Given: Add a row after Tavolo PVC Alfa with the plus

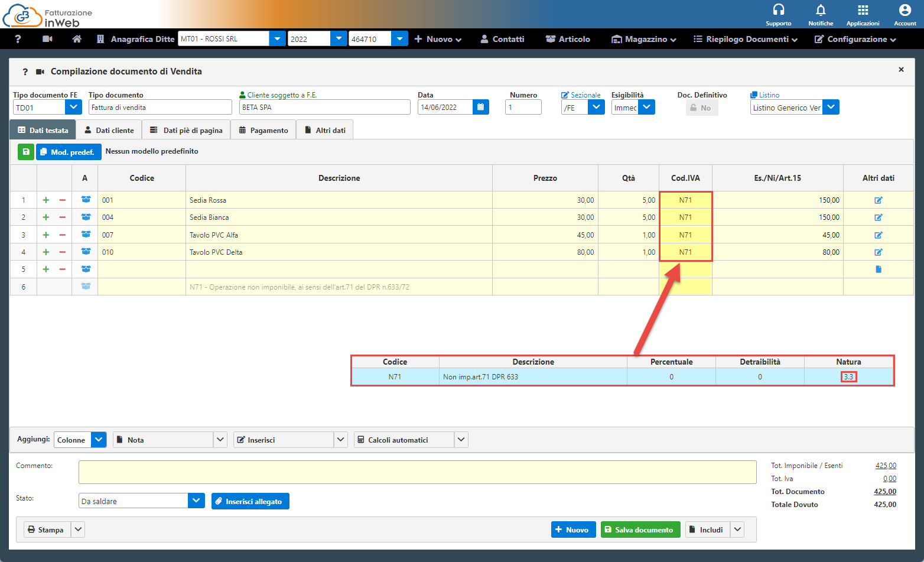Looking at the screenshot, I should [46, 235].
